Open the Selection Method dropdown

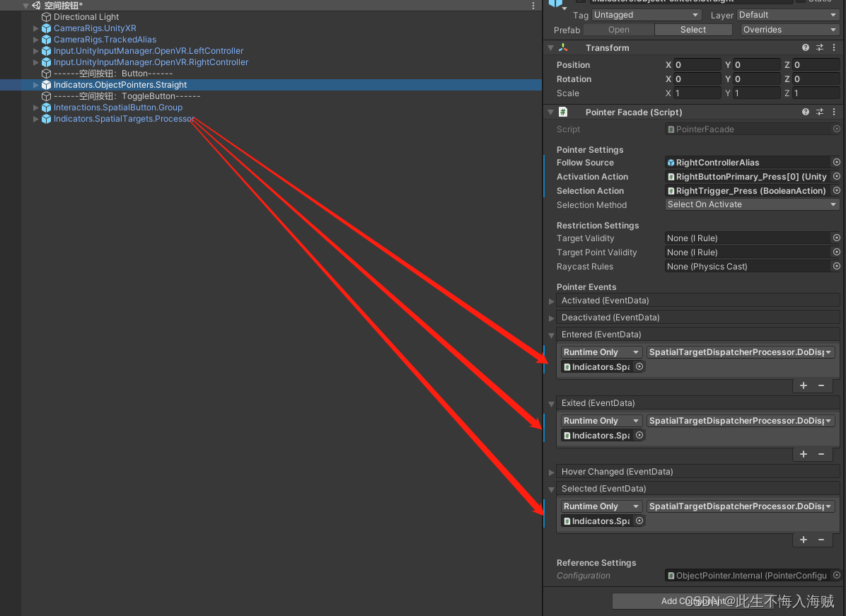[751, 204]
